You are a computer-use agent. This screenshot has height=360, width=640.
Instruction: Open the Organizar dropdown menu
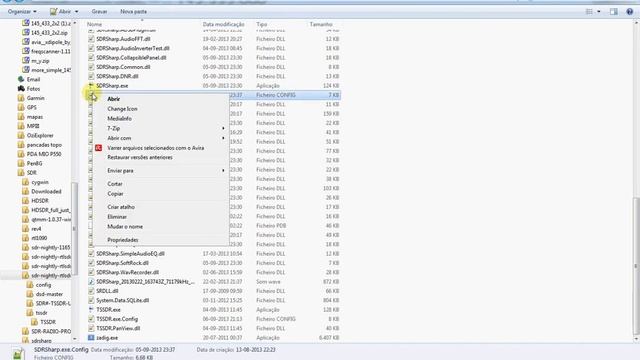(x=22, y=11)
